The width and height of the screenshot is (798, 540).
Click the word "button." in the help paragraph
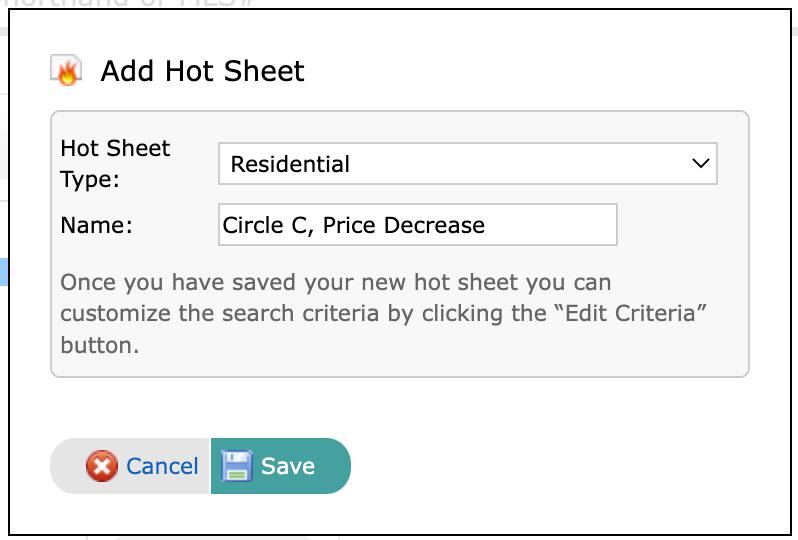(99, 346)
